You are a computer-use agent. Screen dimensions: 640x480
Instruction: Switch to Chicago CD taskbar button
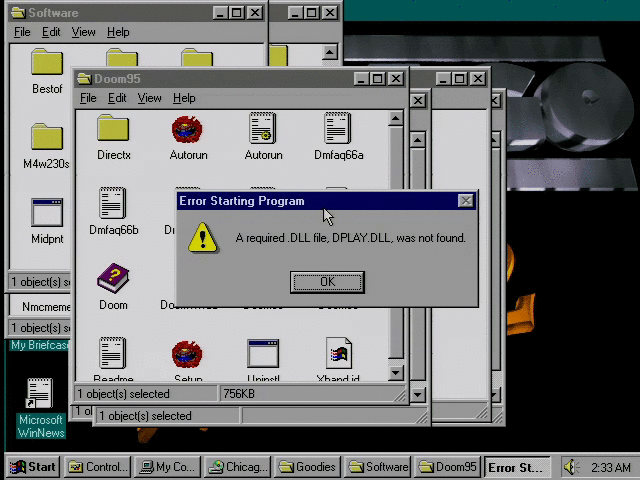[x=238, y=467]
